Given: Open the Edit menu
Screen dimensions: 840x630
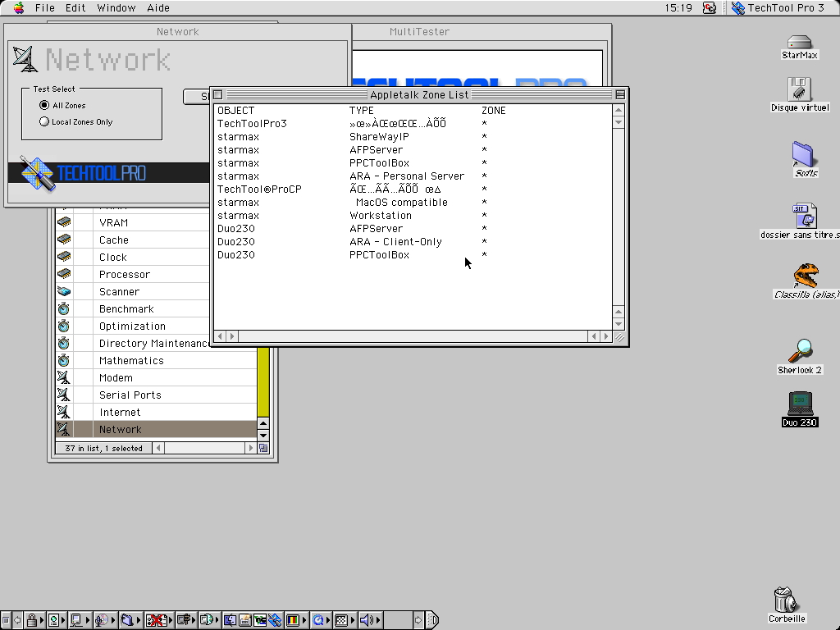Looking at the screenshot, I should click(75, 7).
